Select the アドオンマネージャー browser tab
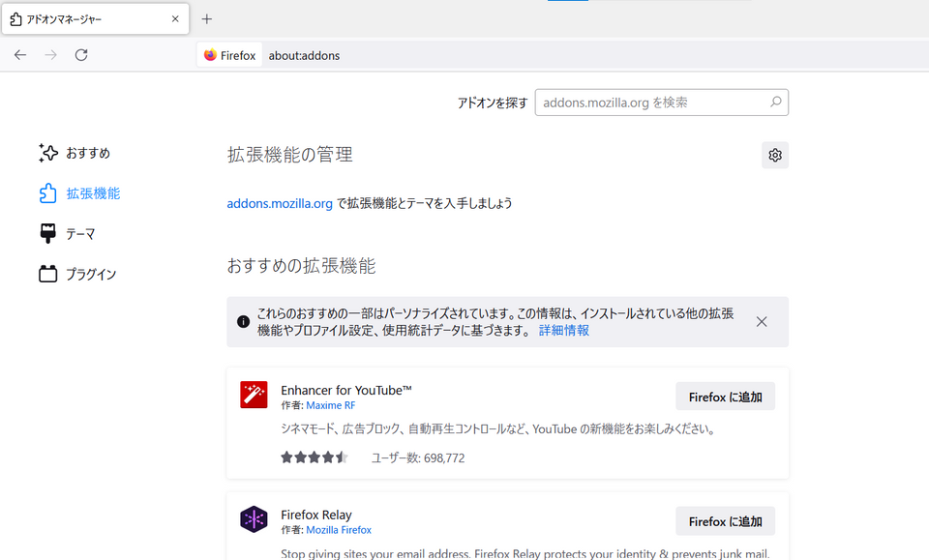The width and height of the screenshot is (929, 560). 96,19
